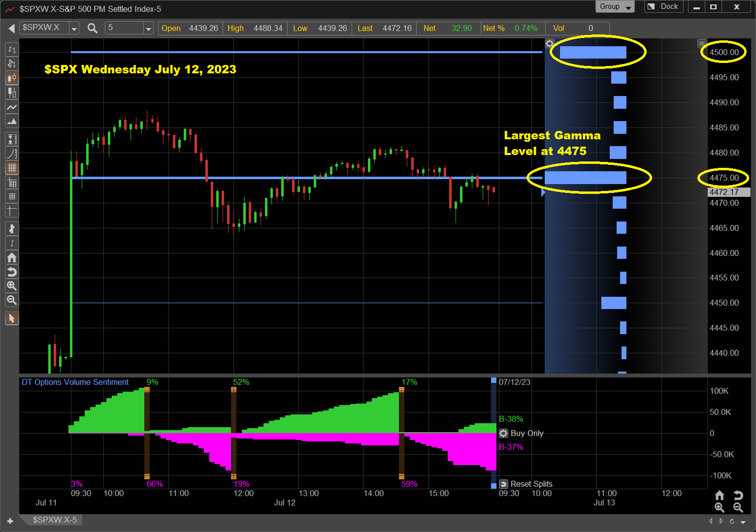Select the filled/hollow candle style tool

(12, 93)
